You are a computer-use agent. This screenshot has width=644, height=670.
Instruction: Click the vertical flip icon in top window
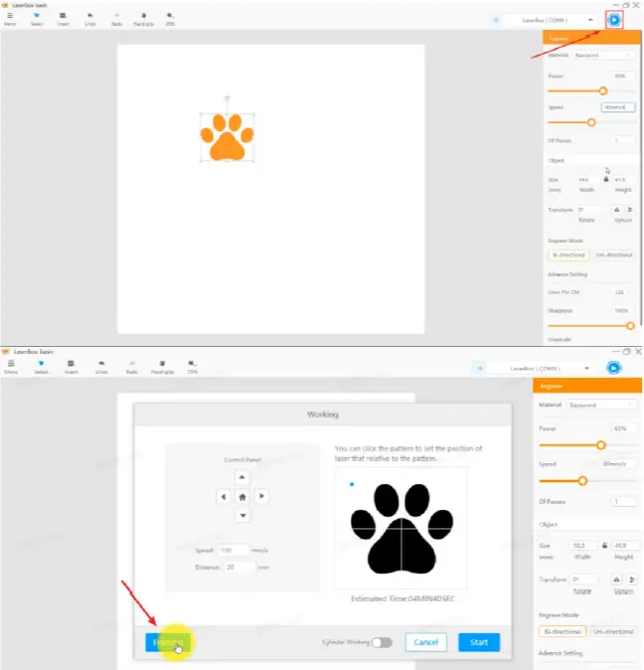(630, 210)
